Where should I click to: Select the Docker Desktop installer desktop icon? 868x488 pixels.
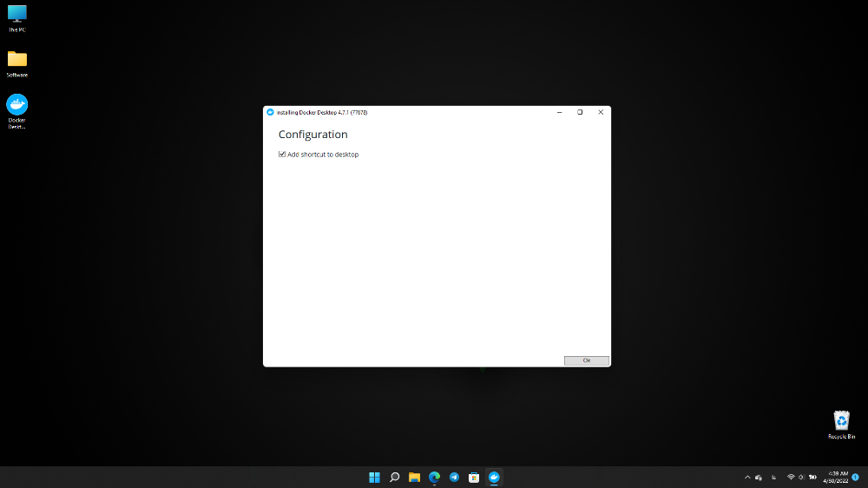click(17, 111)
